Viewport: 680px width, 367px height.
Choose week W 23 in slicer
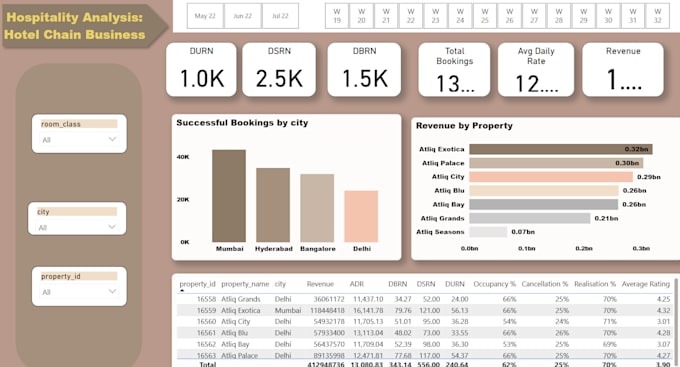click(x=436, y=16)
